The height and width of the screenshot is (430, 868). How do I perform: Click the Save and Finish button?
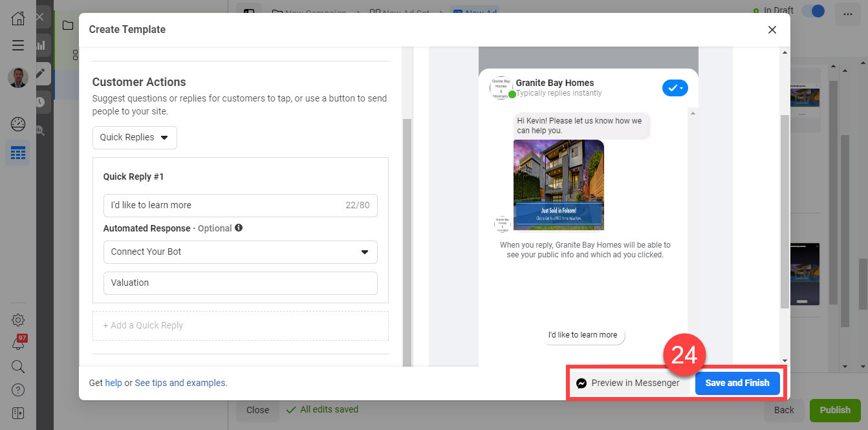tap(737, 383)
